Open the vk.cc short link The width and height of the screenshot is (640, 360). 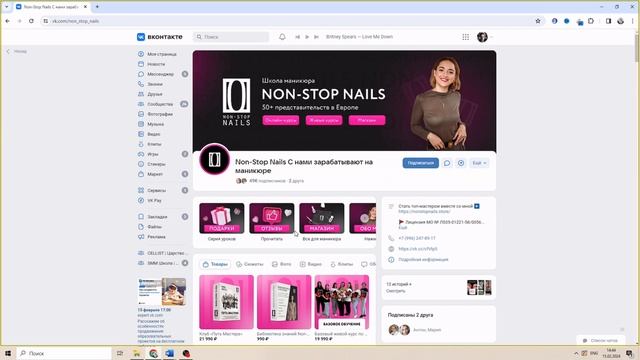point(418,249)
